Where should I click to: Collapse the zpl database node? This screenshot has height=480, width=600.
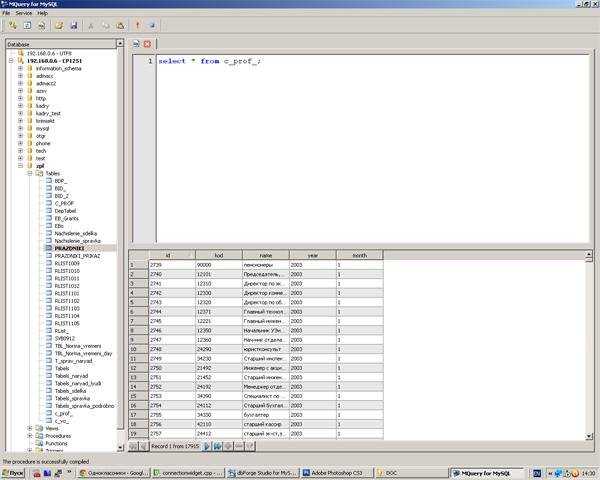click(20, 165)
